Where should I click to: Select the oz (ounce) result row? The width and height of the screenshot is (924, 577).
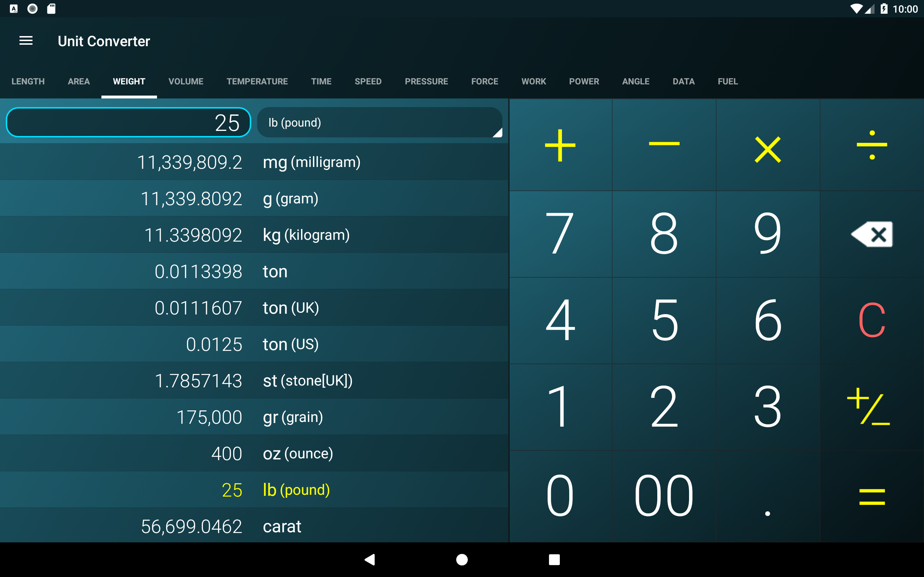254,453
